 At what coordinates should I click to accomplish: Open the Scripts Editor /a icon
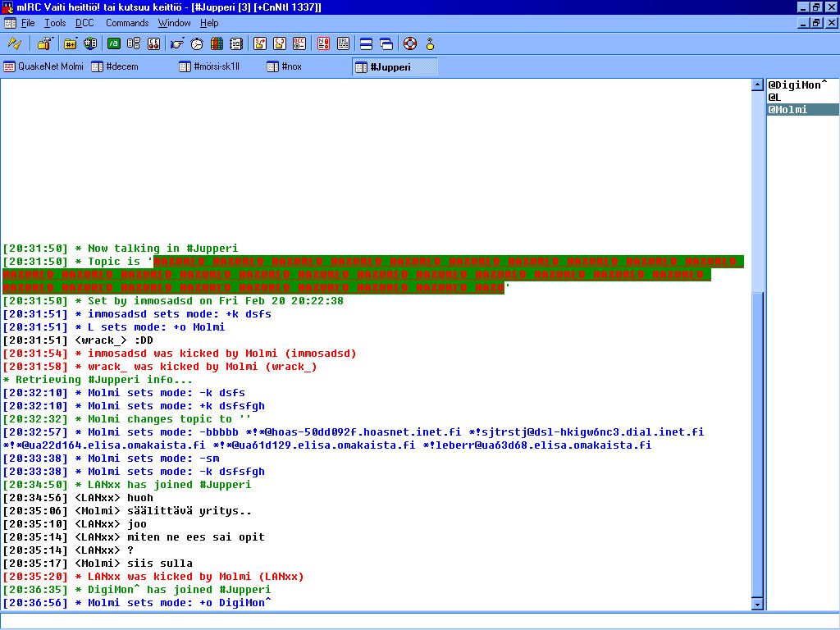point(114,43)
